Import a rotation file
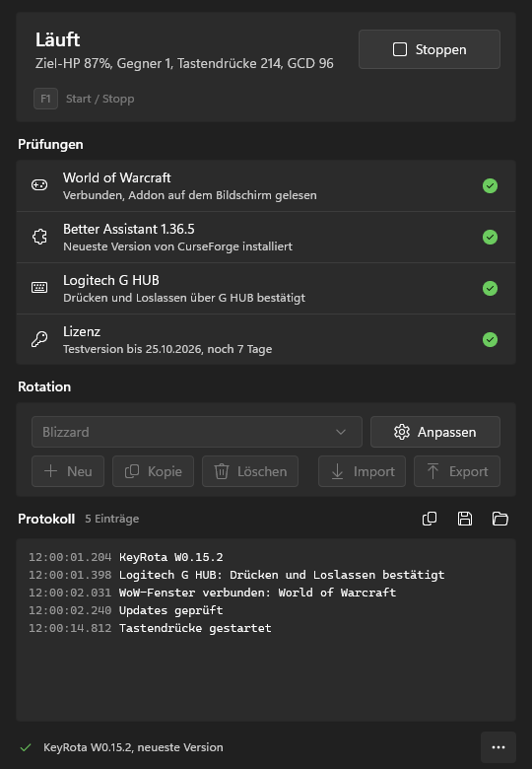 pos(362,471)
